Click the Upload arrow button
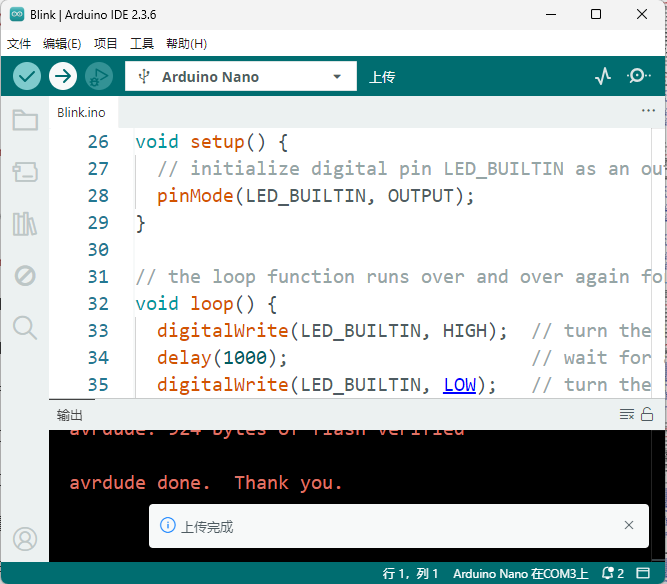 coord(63,77)
